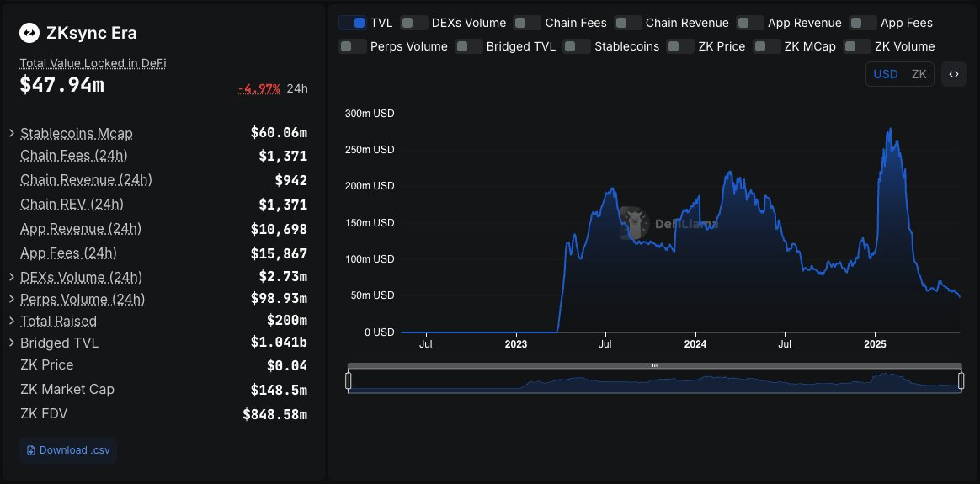
Task: Expand the DEXs Volume (24h) row
Action: 12,276
